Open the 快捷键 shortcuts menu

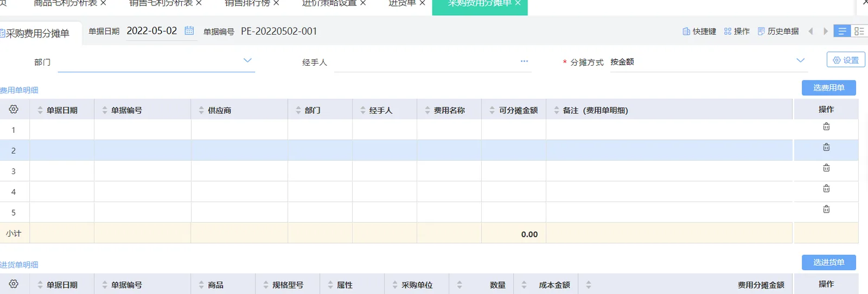tap(699, 31)
